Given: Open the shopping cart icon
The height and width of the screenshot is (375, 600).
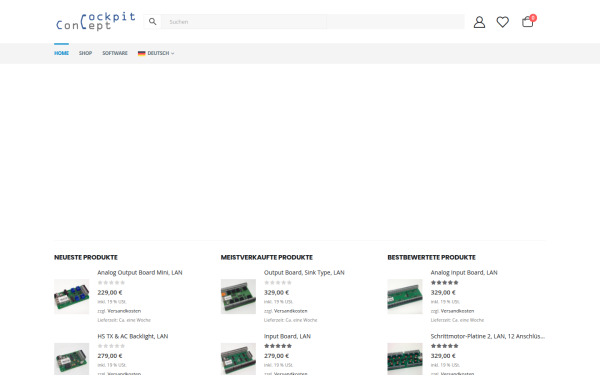Looking at the screenshot, I should [528, 21].
